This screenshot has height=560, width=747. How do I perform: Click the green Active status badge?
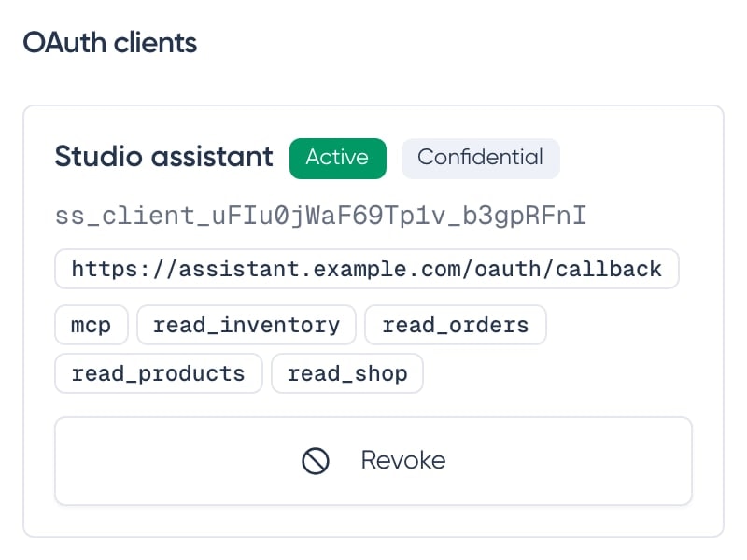coord(338,158)
